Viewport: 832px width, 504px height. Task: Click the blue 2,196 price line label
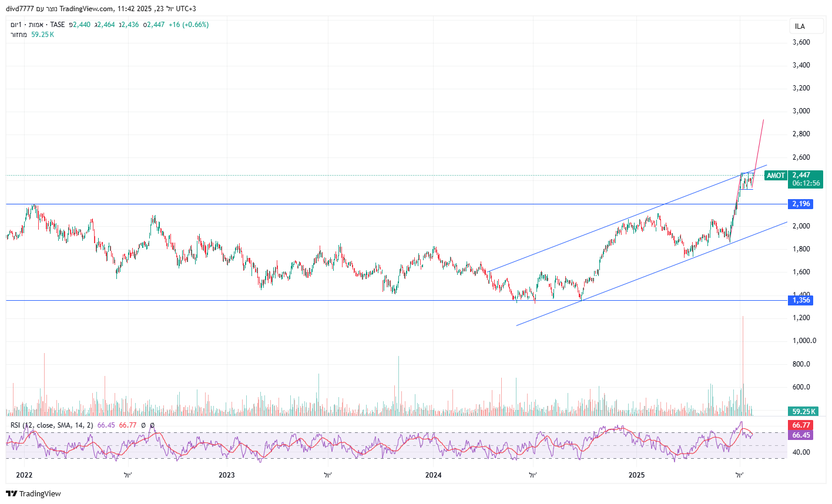(801, 204)
